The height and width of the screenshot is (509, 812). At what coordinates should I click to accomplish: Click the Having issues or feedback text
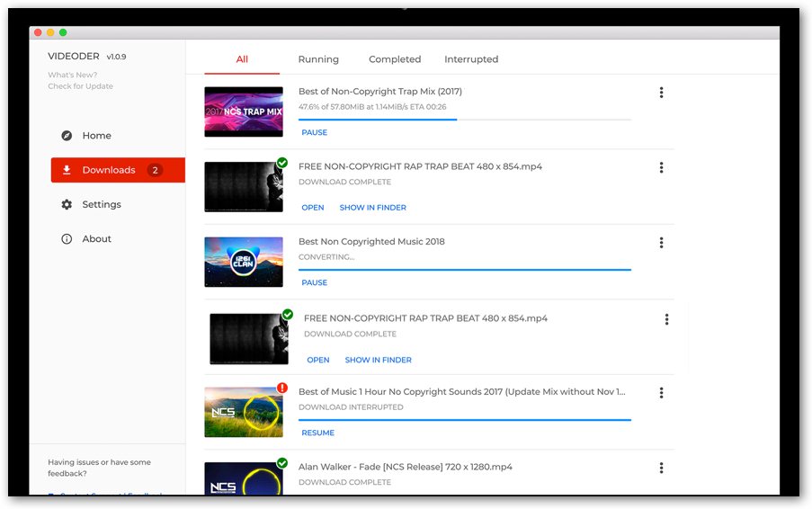click(x=100, y=469)
